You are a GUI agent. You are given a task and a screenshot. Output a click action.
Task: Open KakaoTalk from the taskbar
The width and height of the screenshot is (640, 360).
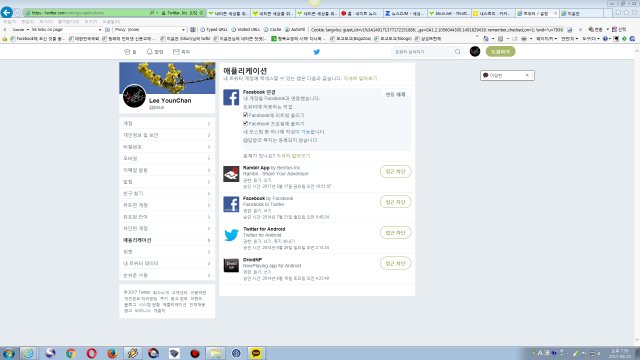(x=256, y=353)
